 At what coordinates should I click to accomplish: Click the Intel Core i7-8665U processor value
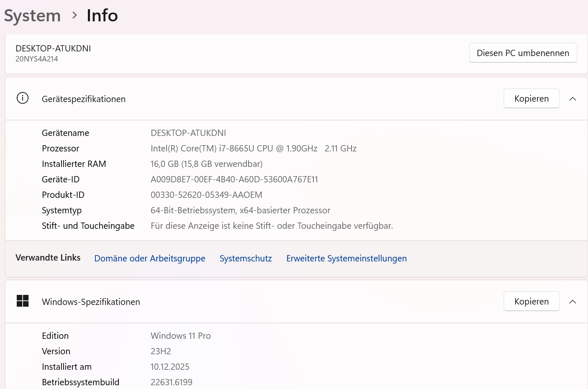[x=254, y=148]
